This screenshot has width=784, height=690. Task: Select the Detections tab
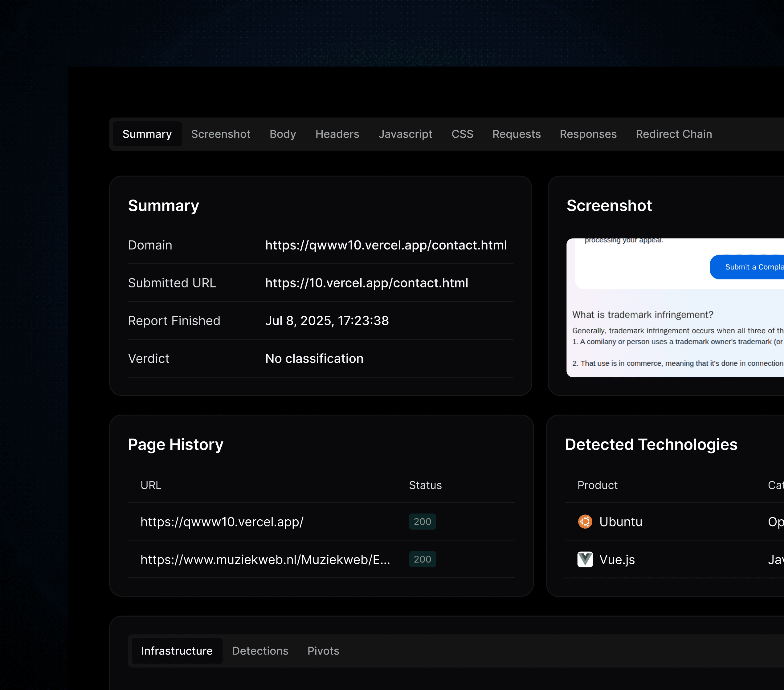260,651
